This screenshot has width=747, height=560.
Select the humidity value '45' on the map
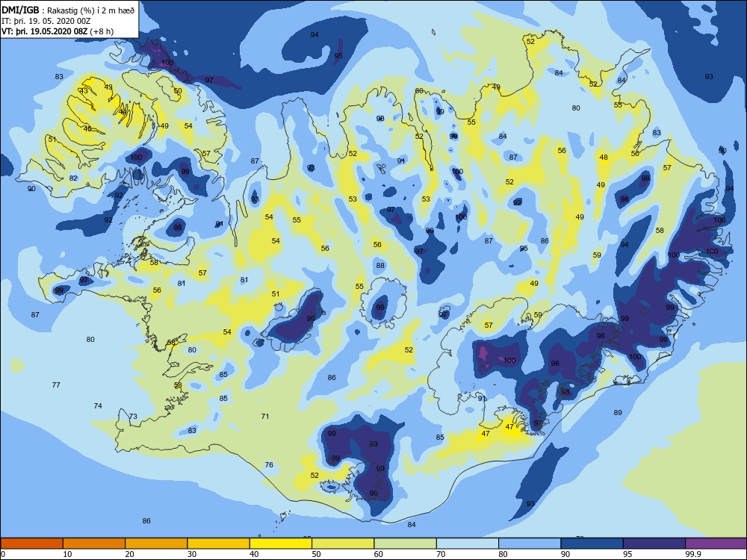[87, 128]
